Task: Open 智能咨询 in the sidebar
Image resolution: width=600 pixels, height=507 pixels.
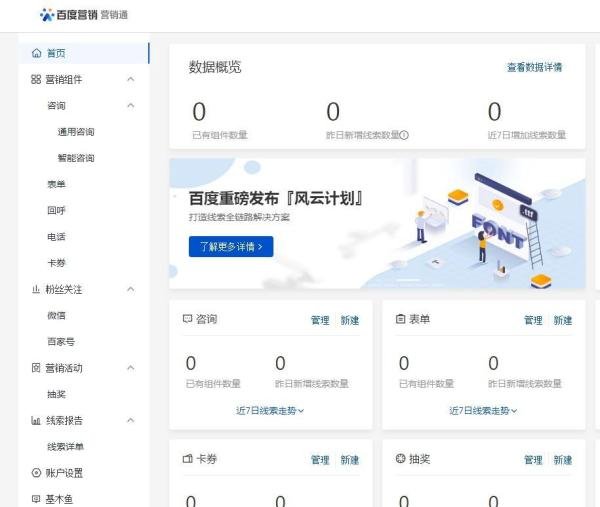Action: pos(76,158)
